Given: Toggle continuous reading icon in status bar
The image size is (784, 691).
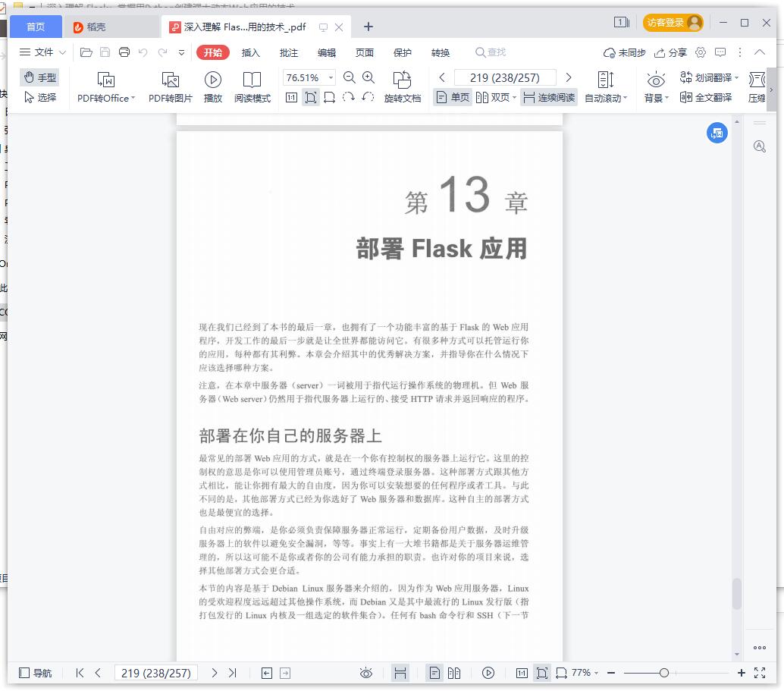Looking at the screenshot, I should tap(400, 673).
